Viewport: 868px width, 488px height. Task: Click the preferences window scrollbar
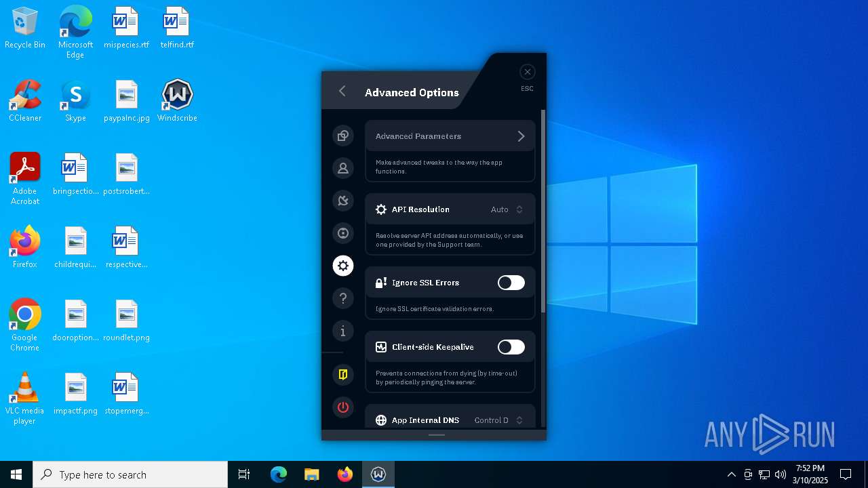pyautogui.click(x=543, y=211)
